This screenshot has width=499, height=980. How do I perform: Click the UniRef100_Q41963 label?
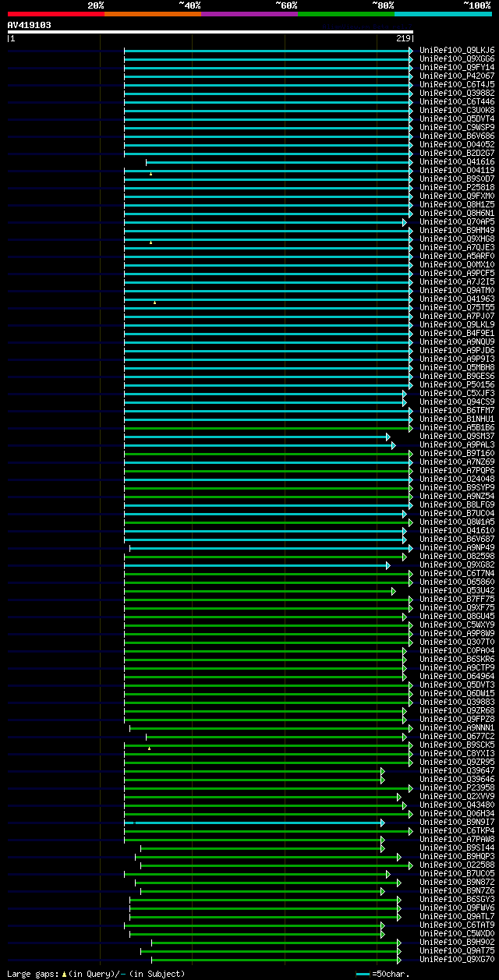click(457, 299)
